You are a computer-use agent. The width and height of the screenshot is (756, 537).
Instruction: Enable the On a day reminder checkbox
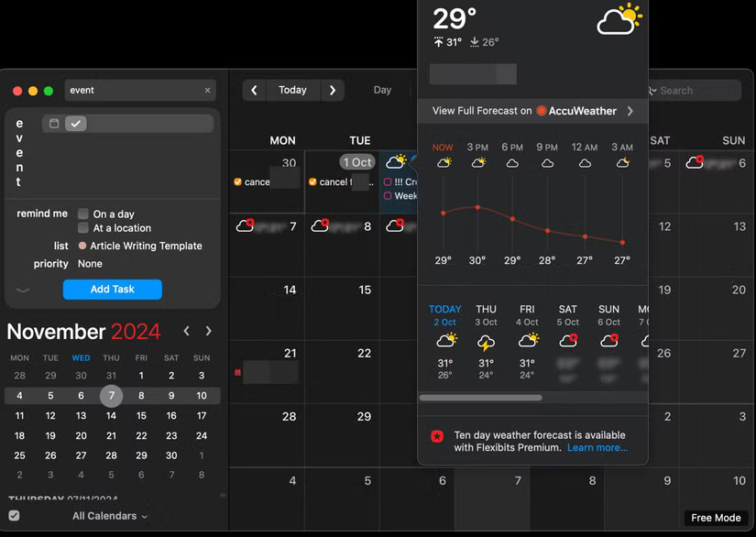pyautogui.click(x=83, y=214)
